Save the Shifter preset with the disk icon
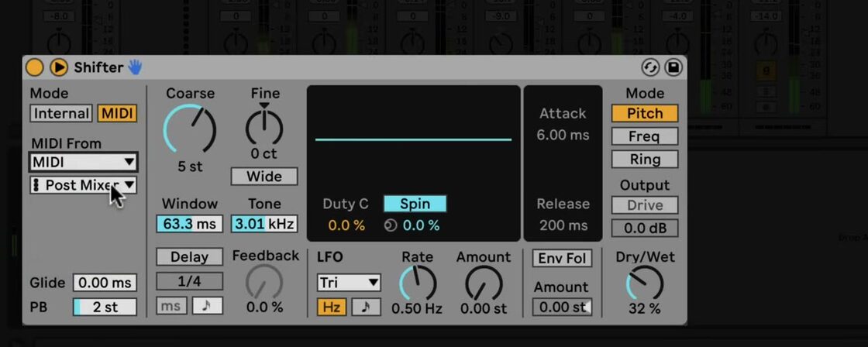Screen dimensions: 868x347 673,67
